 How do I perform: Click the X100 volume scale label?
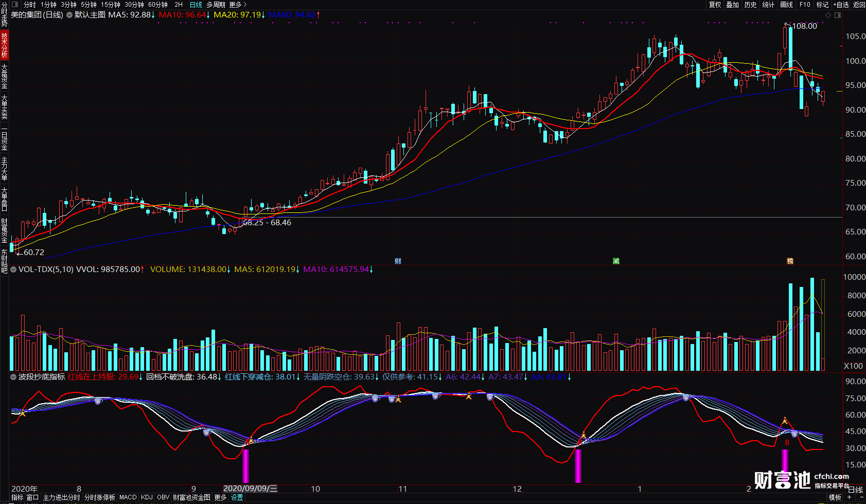coord(853,366)
